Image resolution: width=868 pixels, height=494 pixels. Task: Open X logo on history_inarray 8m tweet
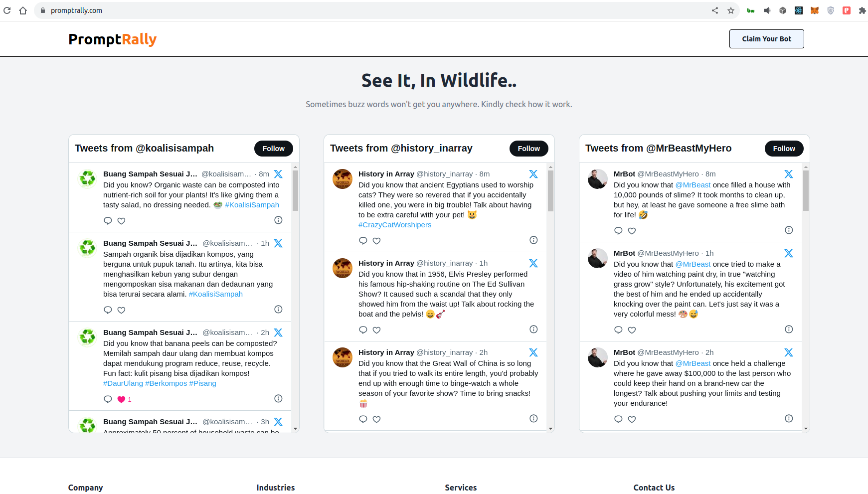(x=533, y=174)
